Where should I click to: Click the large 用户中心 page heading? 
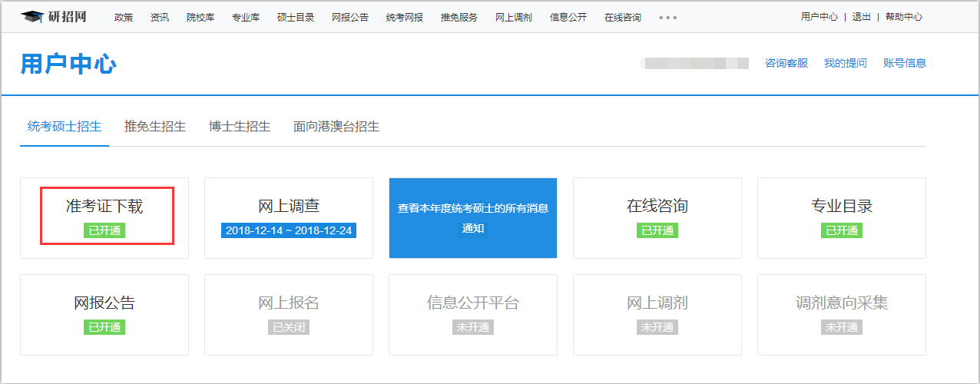[x=68, y=65]
